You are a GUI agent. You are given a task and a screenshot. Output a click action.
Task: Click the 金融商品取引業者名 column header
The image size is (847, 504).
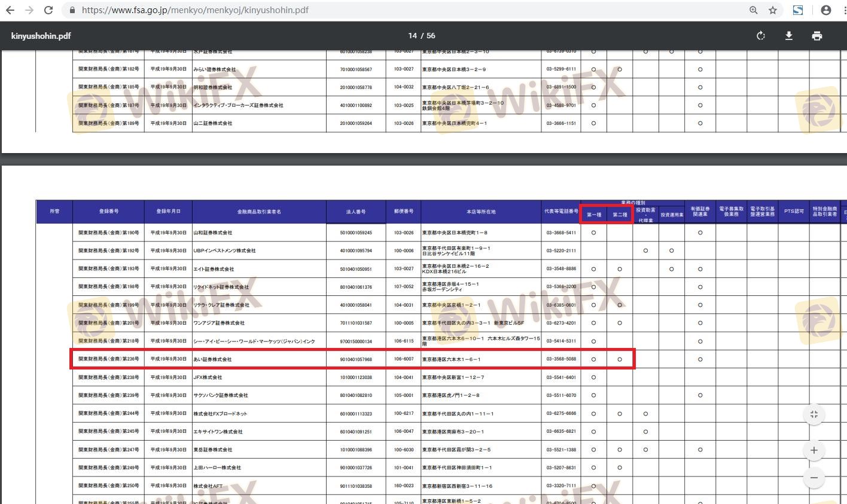[x=259, y=212]
